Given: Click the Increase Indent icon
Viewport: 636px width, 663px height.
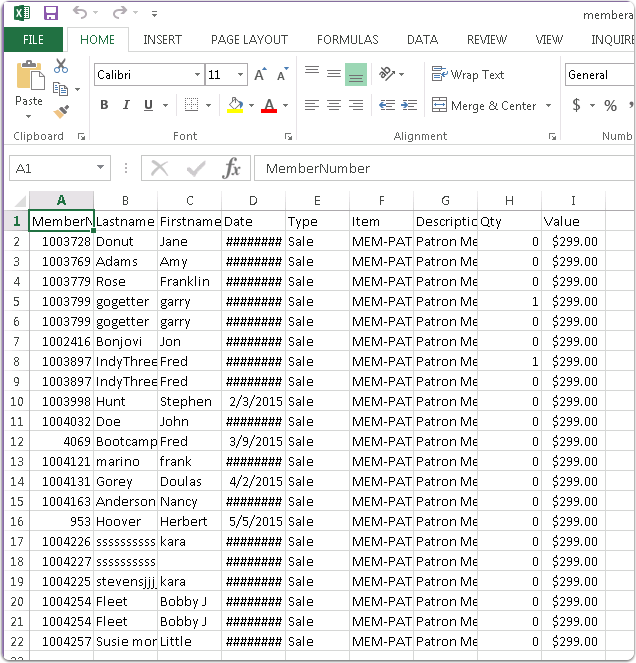Looking at the screenshot, I should pos(409,105).
